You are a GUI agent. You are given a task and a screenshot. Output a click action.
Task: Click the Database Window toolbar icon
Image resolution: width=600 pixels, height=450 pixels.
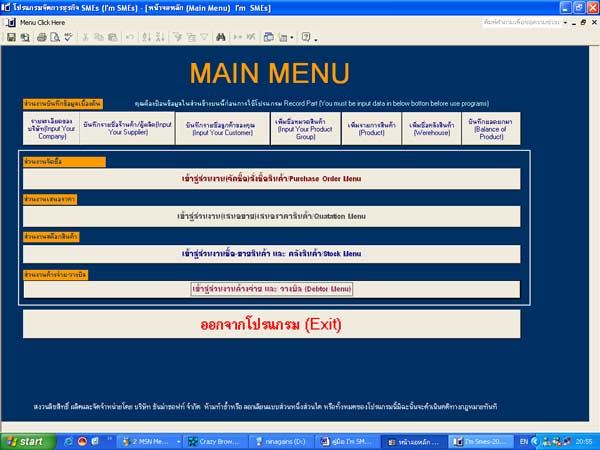click(x=268, y=37)
